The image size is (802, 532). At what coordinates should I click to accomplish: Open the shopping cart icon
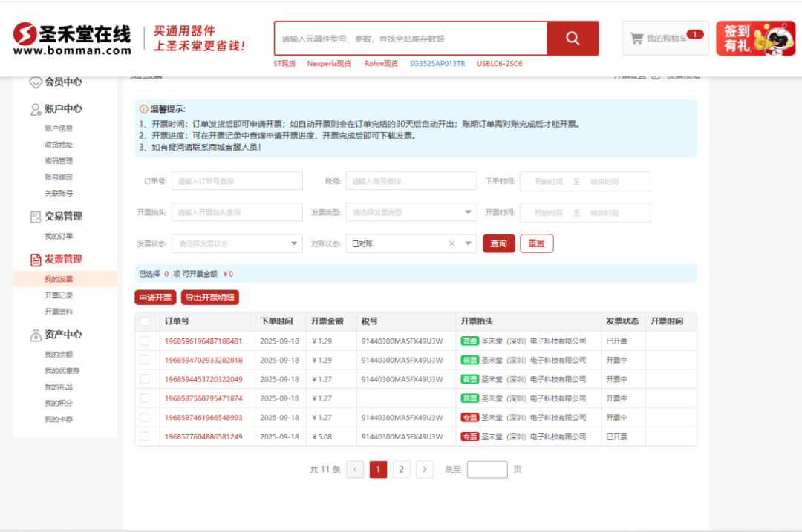[x=636, y=38]
